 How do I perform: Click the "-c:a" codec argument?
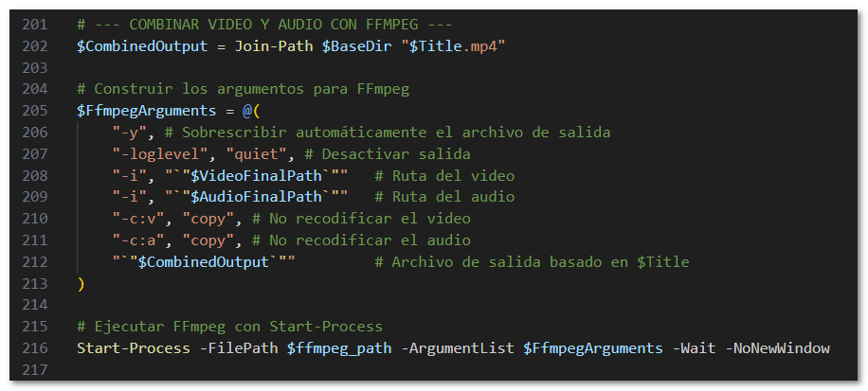pyautogui.click(x=136, y=241)
